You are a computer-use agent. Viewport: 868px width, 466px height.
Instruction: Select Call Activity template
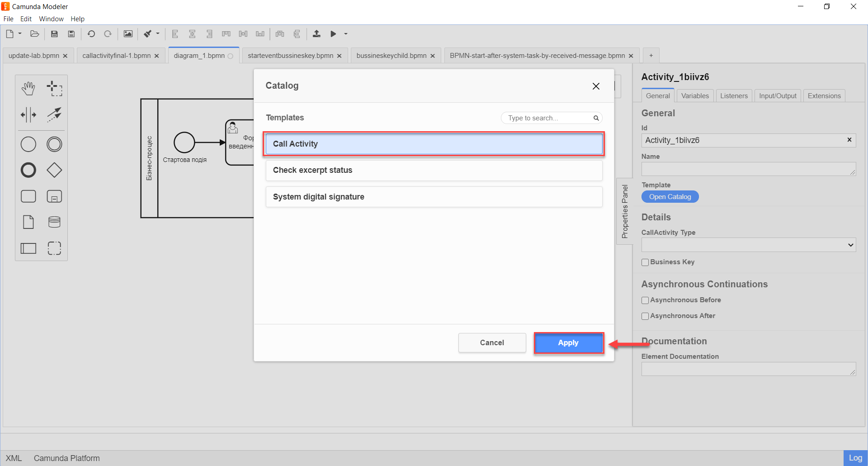pyautogui.click(x=434, y=144)
